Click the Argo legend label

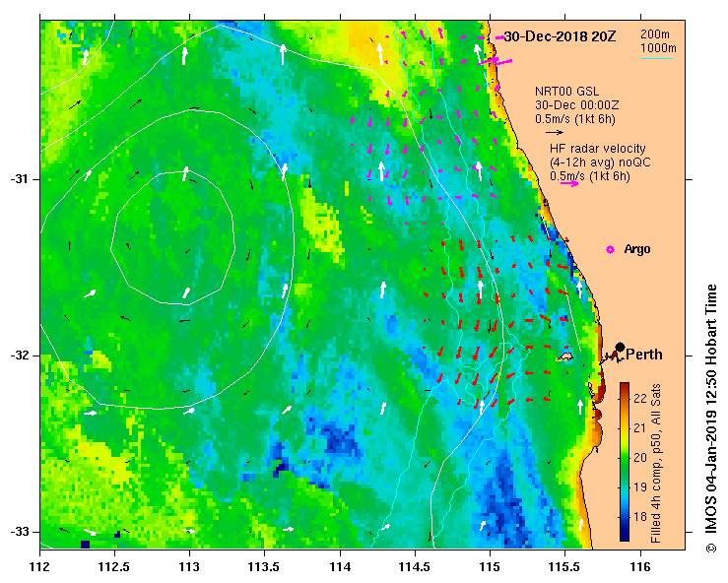637,249
